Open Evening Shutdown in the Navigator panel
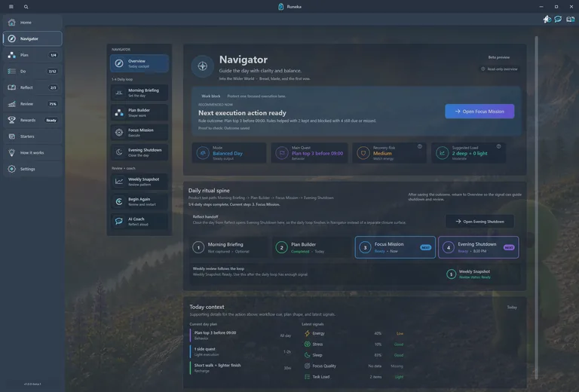The image size is (579, 392). (139, 152)
